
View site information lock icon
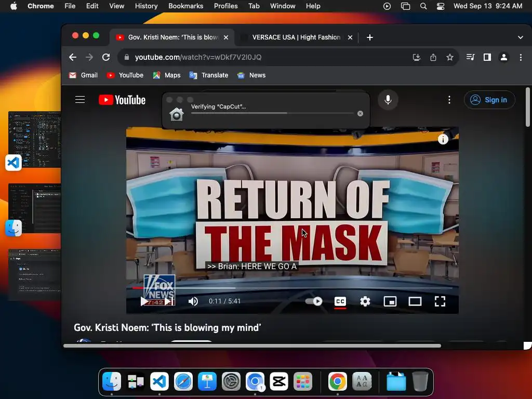[x=127, y=57]
